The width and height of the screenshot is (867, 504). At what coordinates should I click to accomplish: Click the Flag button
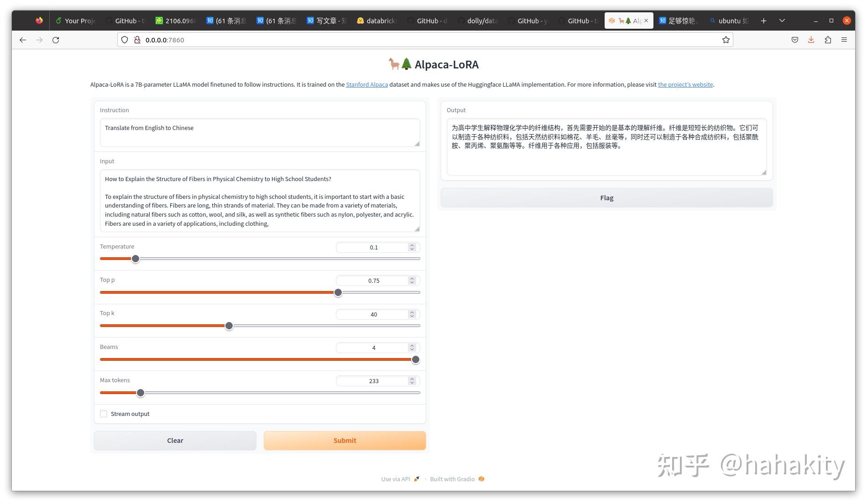[606, 198]
